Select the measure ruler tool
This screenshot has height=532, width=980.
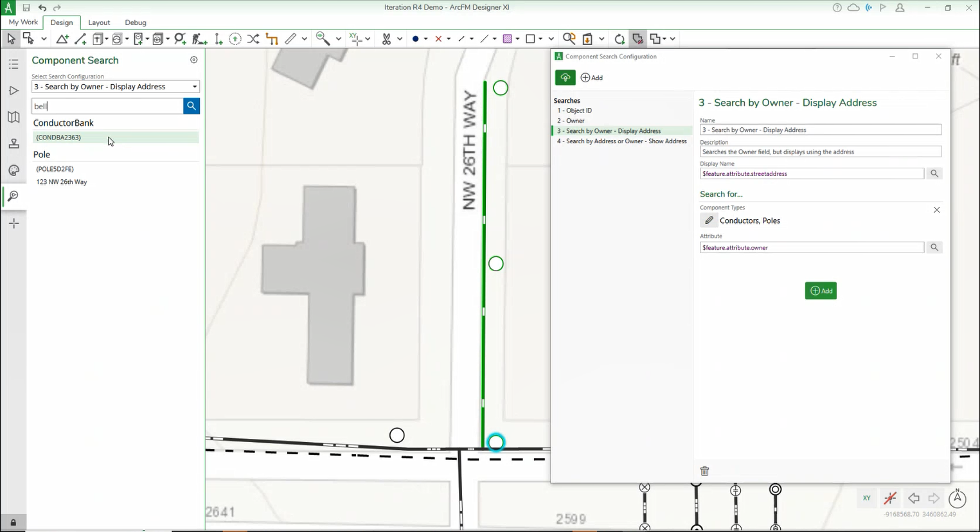click(290, 39)
